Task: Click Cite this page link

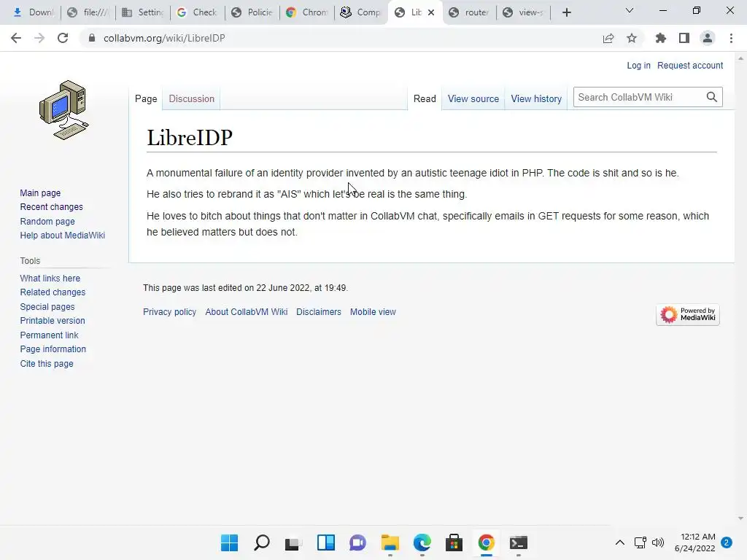Action: pyautogui.click(x=47, y=363)
